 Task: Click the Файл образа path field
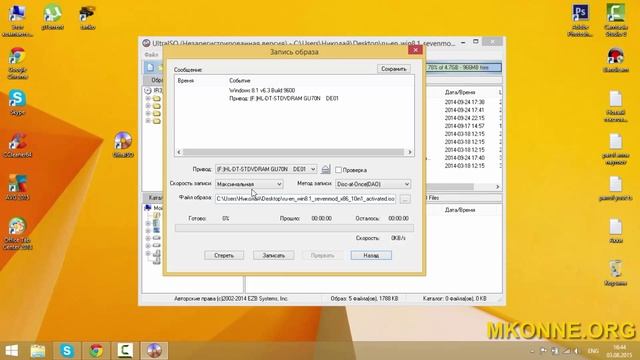pos(305,199)
